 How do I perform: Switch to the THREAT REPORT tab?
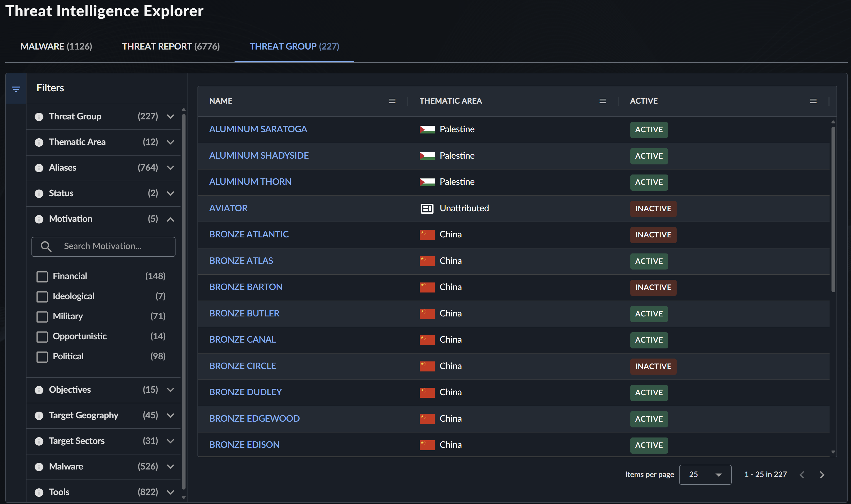(x=170, y=46)
